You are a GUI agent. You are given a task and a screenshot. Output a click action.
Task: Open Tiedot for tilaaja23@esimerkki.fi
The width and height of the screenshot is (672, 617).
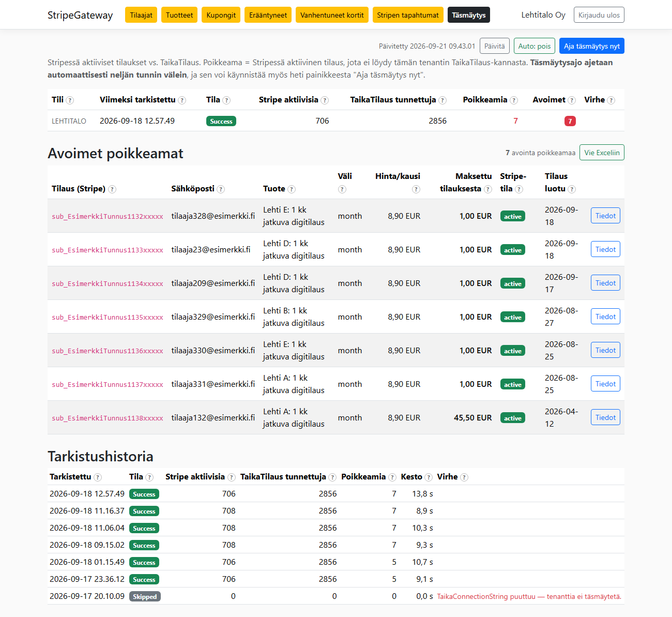click(605, 249)
